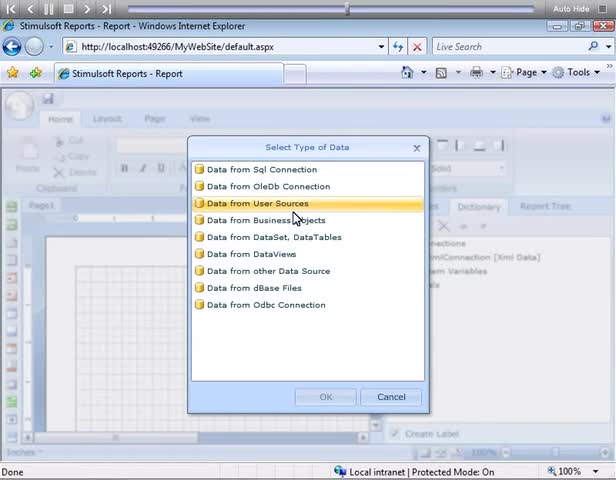616x480 pixels.
Task: Click the address bar URL
Action: [x=178, y=47]
